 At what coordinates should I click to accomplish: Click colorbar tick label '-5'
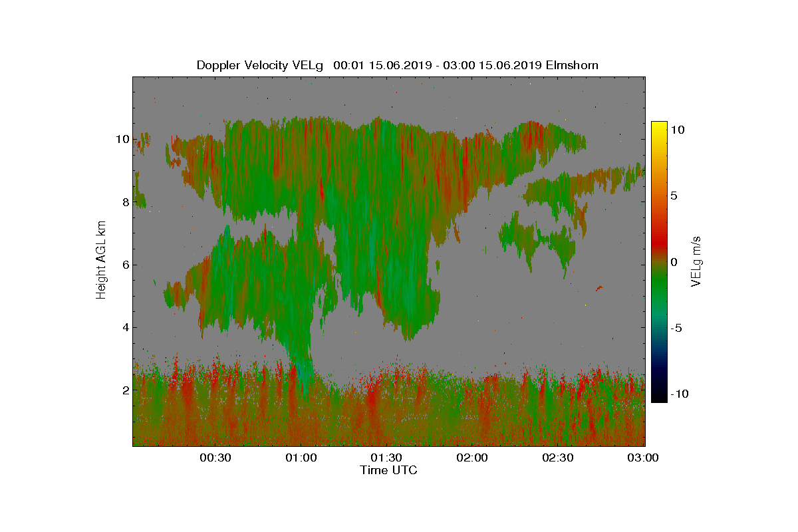point(676,328)
